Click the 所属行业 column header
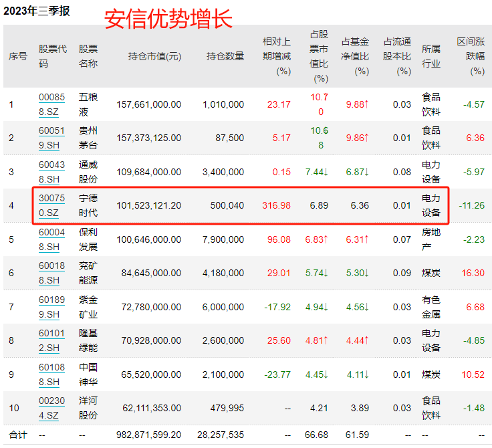This screenshot has width=492, height=448. [431, 57]
